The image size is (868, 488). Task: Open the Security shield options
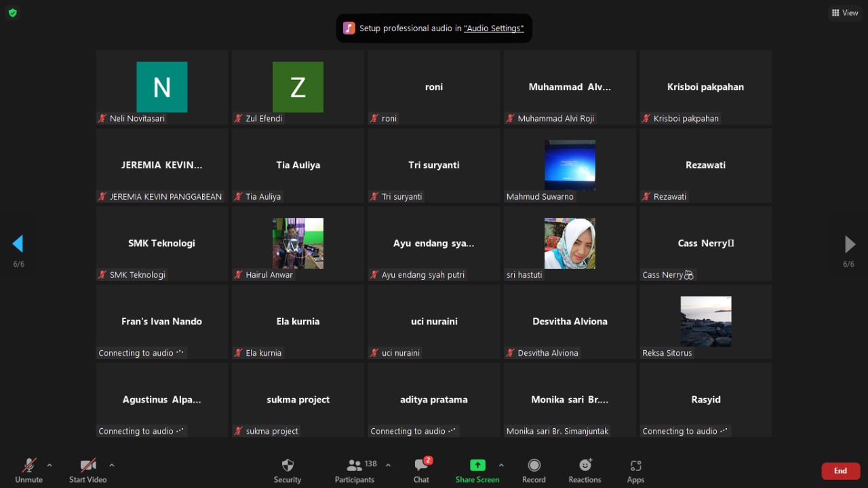tap(288, 470)
